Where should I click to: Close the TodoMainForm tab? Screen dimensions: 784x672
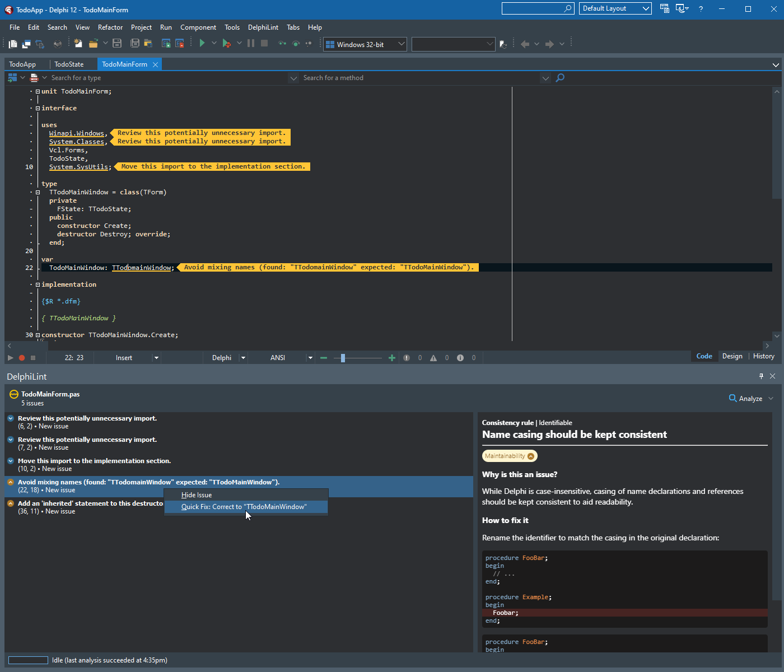(156, 64)
